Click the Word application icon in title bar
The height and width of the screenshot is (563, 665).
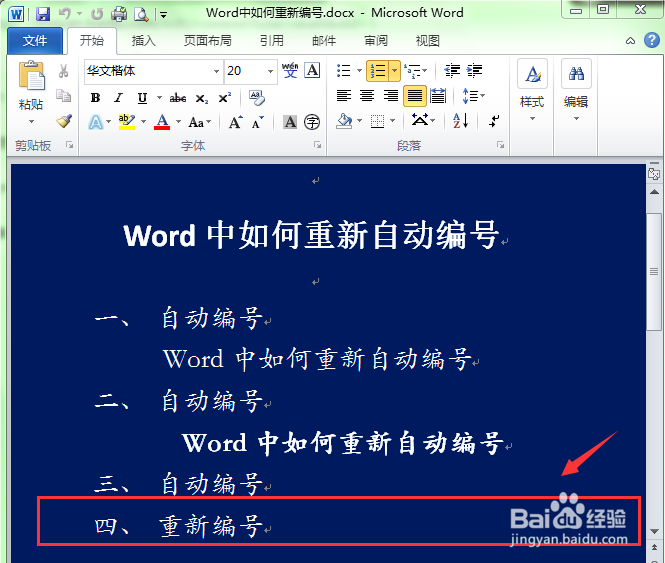[x=16, y=14]
